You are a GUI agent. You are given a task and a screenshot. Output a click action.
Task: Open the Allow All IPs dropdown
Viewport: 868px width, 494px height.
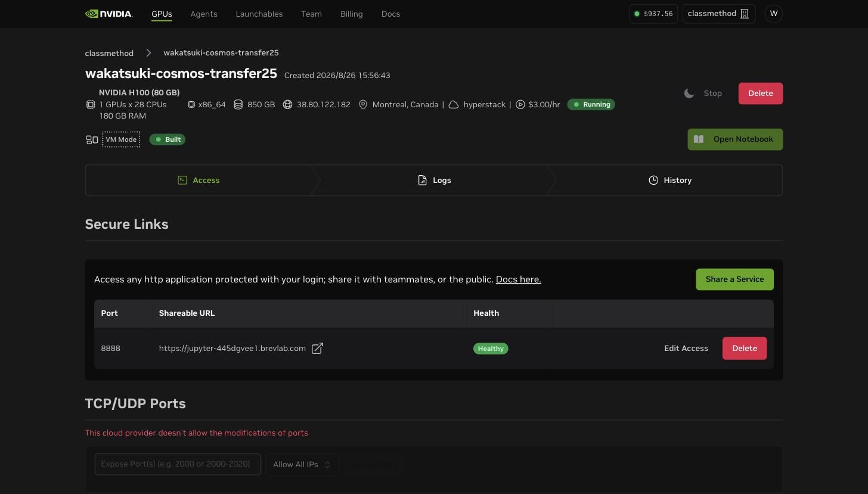click(302, 465)
